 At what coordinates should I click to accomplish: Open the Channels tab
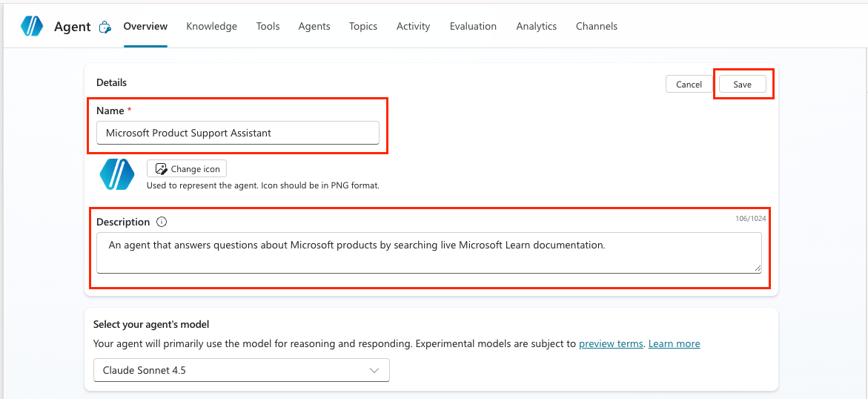[x=596, y=26]
